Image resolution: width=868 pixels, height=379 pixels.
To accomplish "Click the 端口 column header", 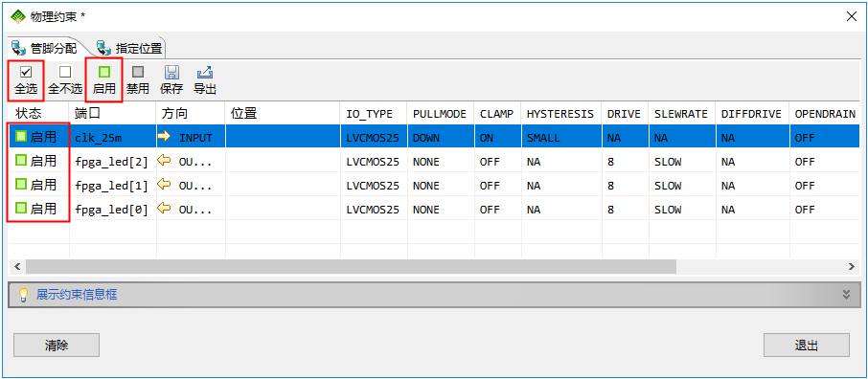I will pos(113,114).
